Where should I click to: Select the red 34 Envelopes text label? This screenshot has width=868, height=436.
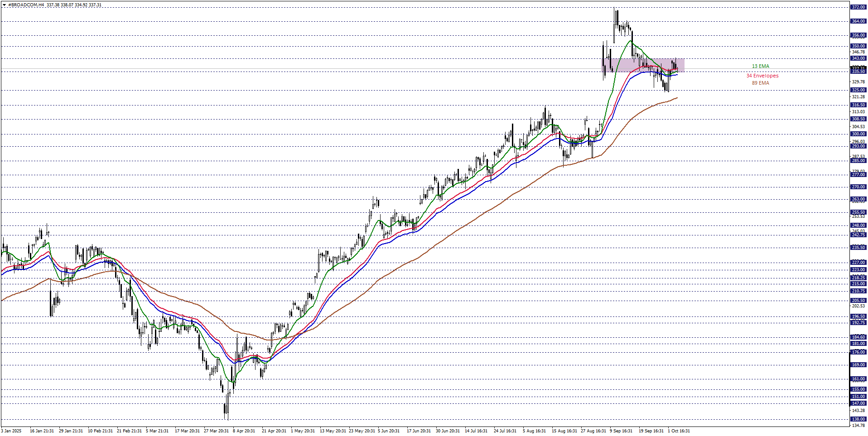(762, 76)
